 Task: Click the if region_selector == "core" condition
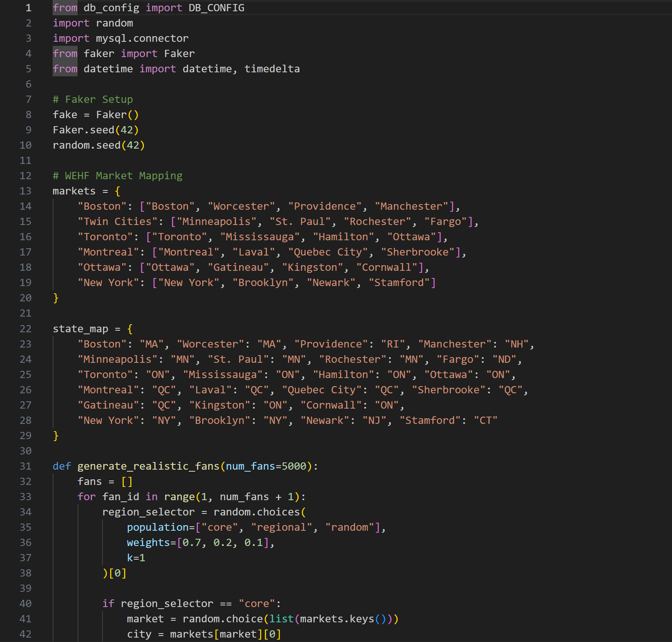(191, 603)
